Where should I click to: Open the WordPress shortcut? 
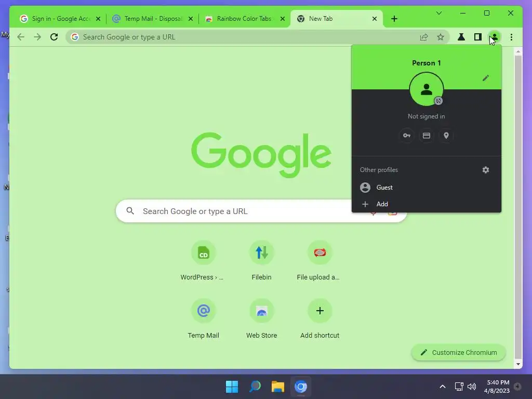(203, 261)
